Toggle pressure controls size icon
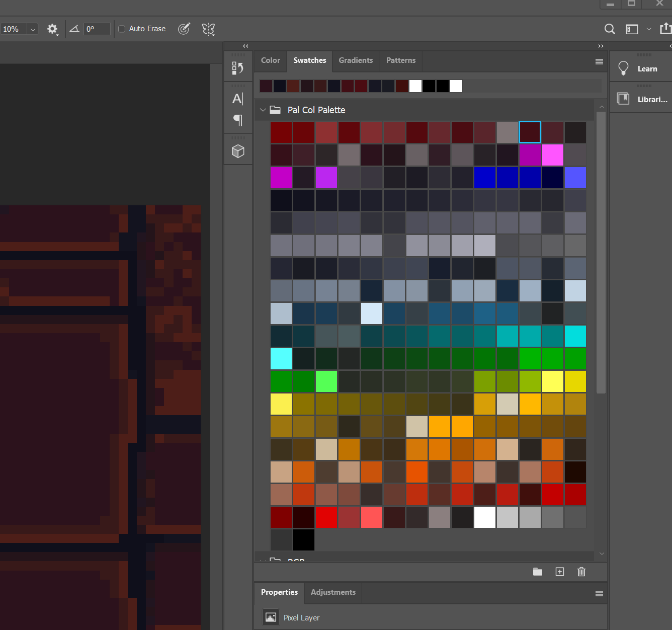 pyautogui.click(x=184, y=29)
